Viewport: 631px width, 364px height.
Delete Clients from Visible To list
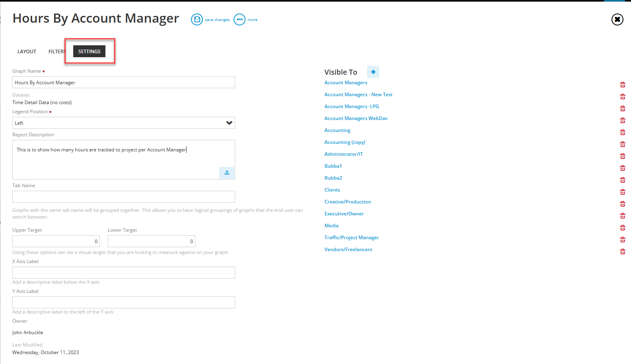pos(623,192)
